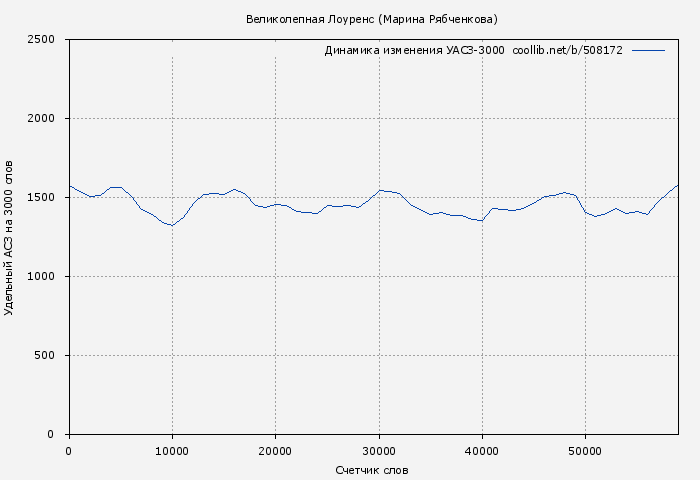The image size is (700, 480).
Task: Click the 30000 tick on X-axis
Action: coord(379,451)
